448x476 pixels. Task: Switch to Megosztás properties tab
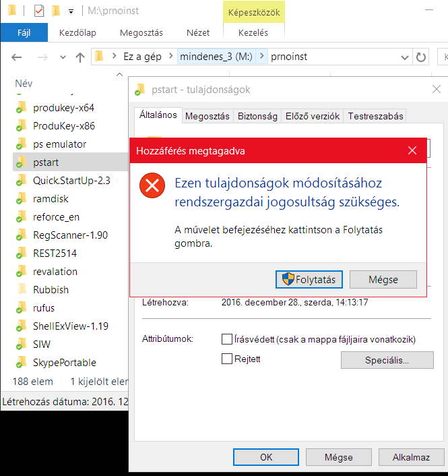click(x=207, y=116)
